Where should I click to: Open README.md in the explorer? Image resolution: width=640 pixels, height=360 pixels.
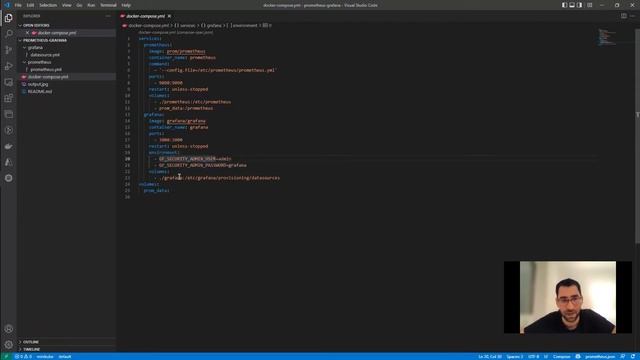tap(40, 91)
